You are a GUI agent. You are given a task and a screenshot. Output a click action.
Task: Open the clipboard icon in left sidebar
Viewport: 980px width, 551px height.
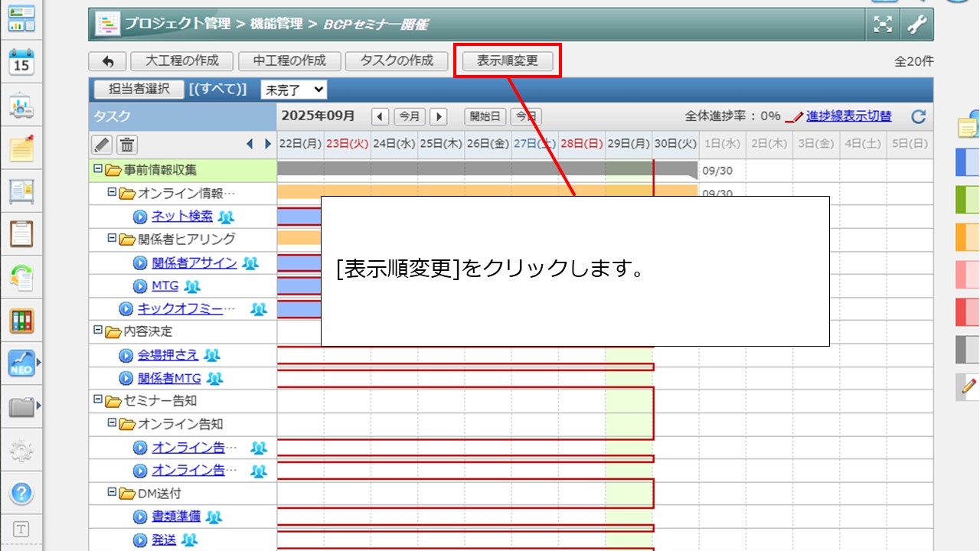(21, 233)
